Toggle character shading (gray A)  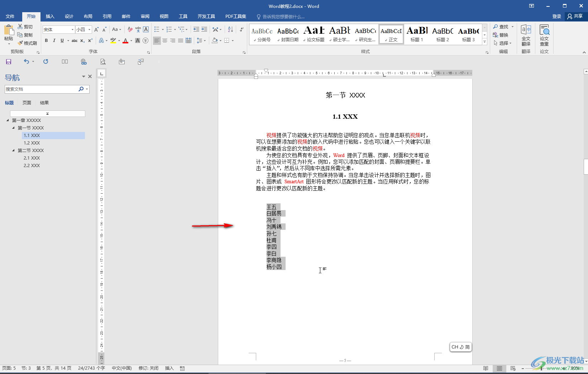click(138, 41)
